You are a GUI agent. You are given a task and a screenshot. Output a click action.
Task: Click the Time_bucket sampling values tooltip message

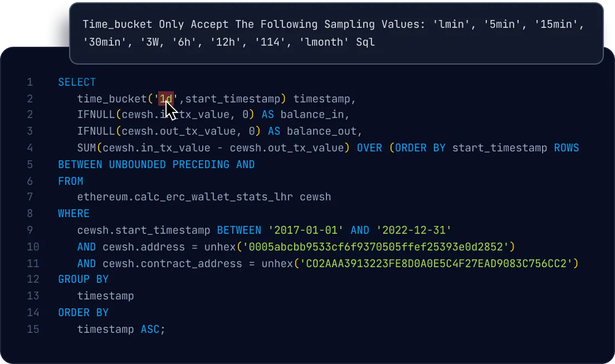336,33
